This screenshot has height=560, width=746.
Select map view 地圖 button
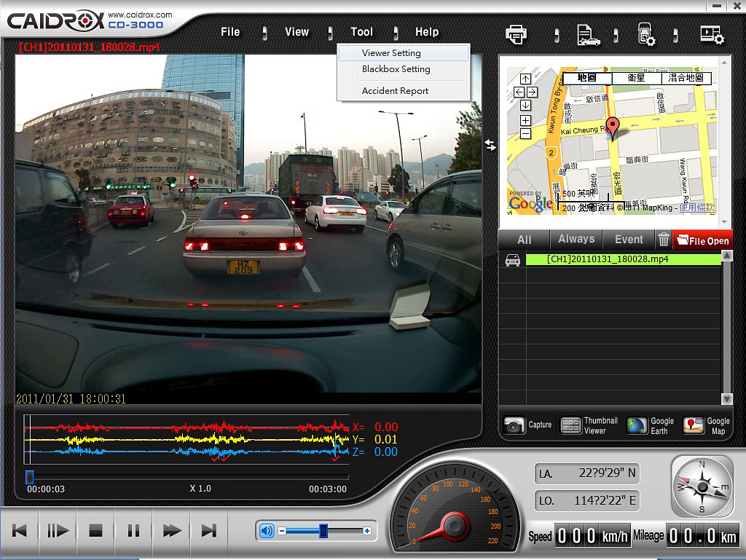tap(587, 78)
